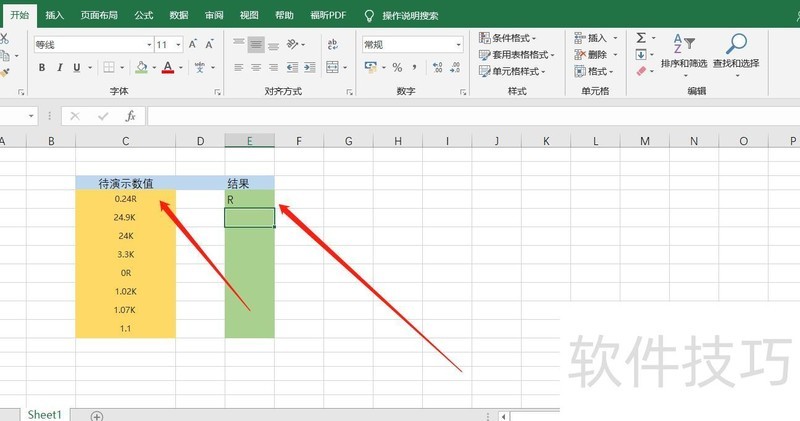
Task: Toggle middle vertical alignment
Action: [x=256, y=44]
